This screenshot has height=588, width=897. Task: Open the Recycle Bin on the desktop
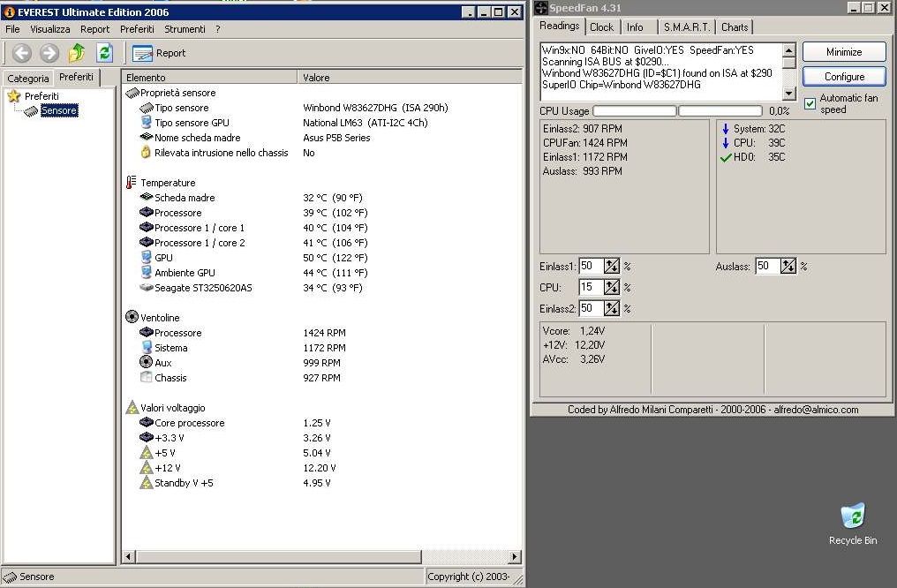pyautogui.click(x=852, y=524)
